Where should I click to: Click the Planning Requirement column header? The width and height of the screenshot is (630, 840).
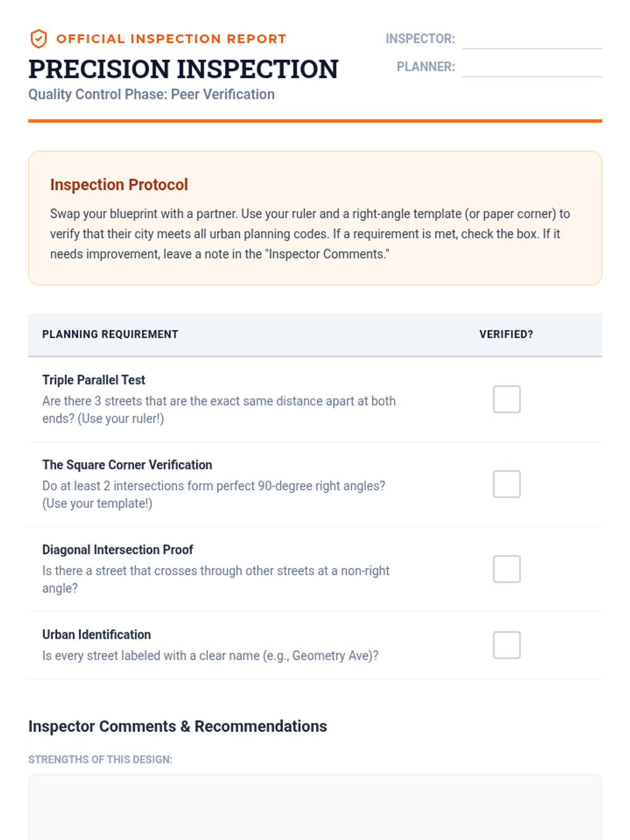[x=110, y=334]
